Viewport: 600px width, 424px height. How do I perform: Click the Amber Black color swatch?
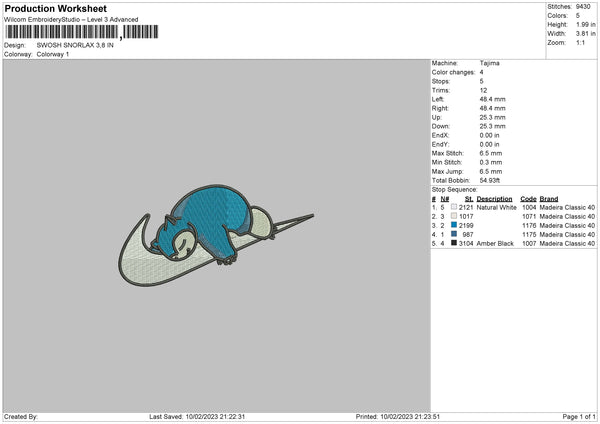pos(454,243)
